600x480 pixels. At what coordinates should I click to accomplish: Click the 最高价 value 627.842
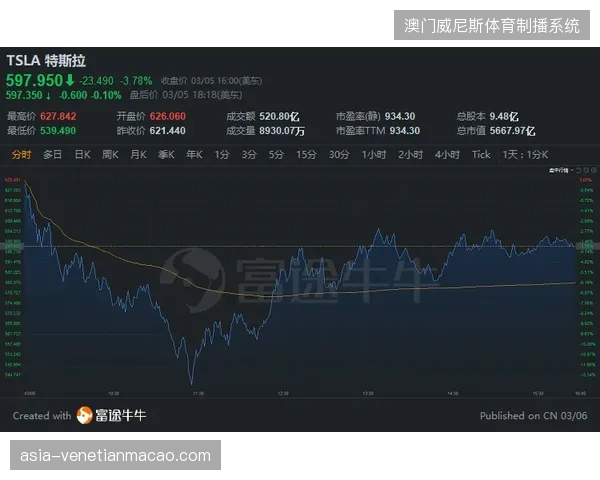(x=58, y=116)
